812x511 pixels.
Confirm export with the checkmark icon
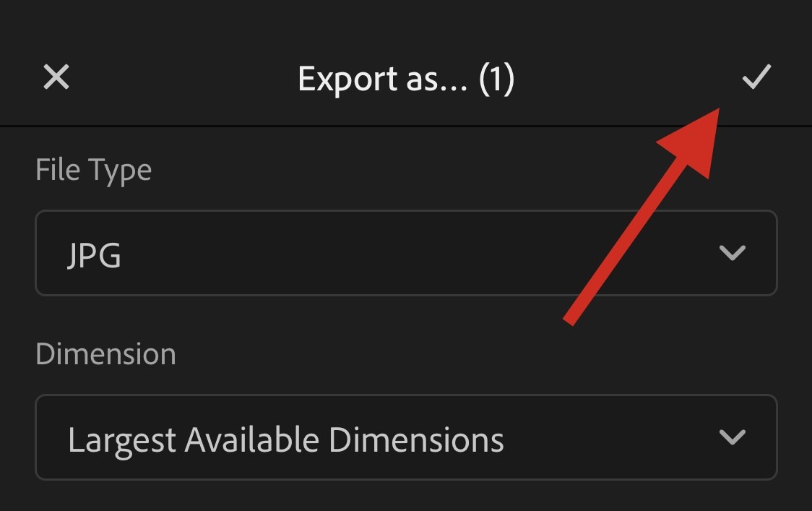(756, 77)
